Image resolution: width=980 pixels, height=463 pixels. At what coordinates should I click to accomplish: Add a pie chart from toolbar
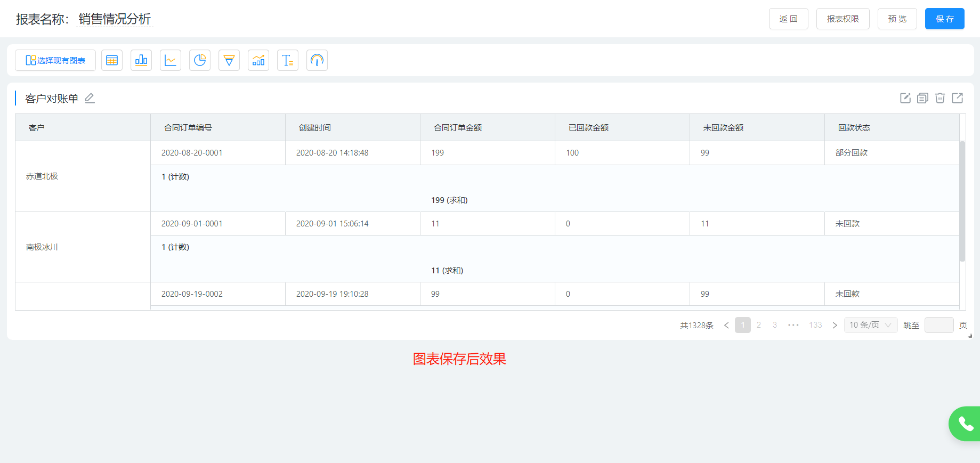point(200,60)
